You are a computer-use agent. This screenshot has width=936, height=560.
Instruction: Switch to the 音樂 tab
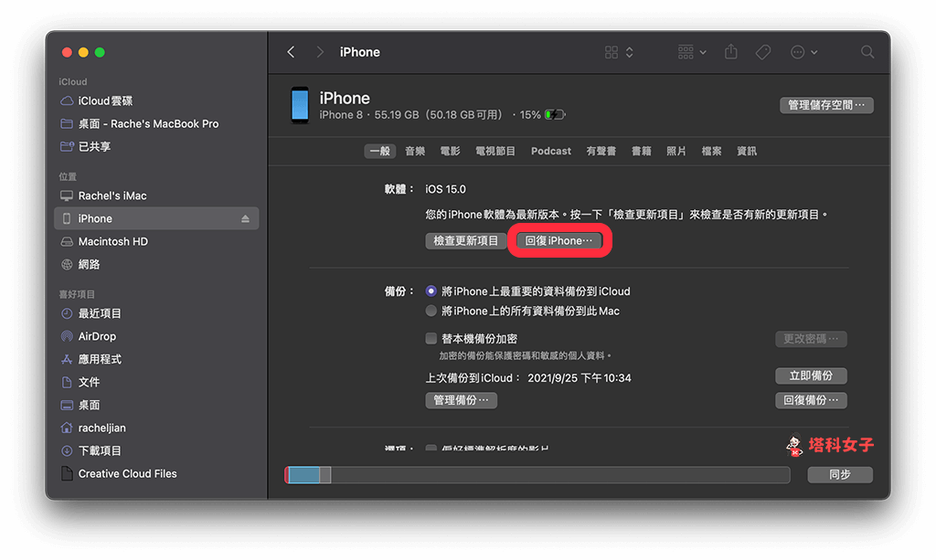tap(415, 152)
